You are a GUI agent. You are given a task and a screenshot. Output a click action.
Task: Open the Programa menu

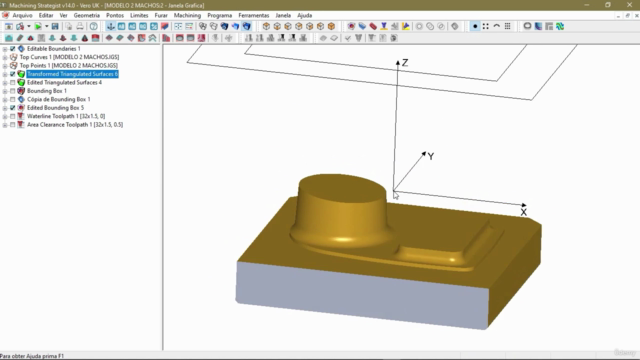[x=220, y=16]
